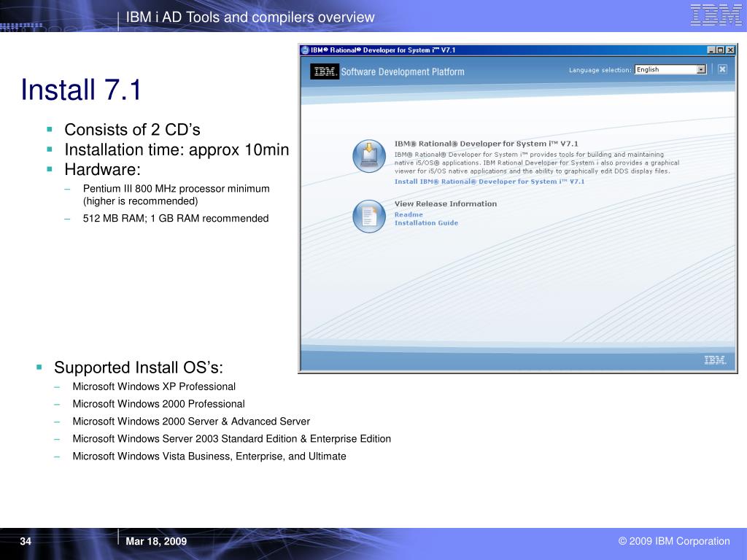Click the IBM logo in Software Development Platform header
Screen dimensions: 747x560
(x=325, y=71)
